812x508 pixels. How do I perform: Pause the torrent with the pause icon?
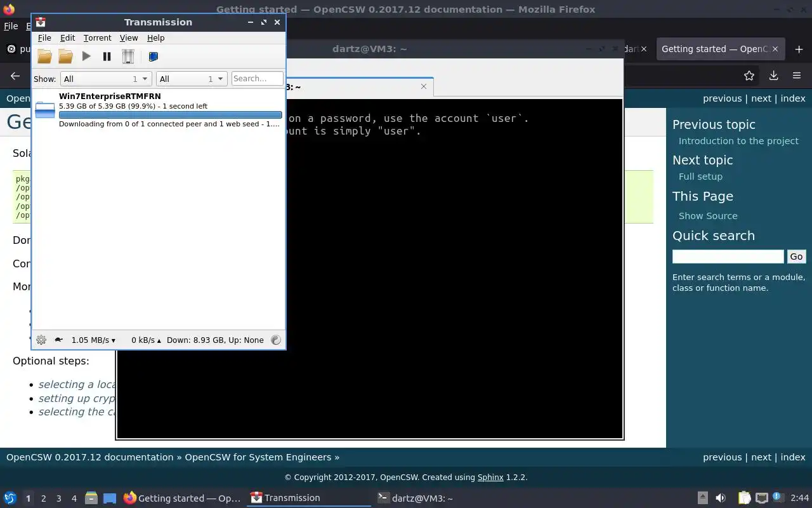pos(107,57)
